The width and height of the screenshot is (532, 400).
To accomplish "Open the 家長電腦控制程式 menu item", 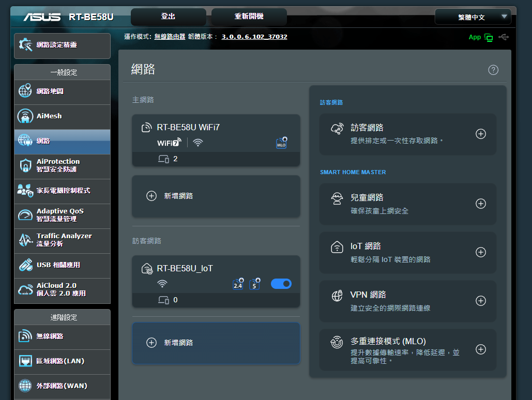I will coord(63,191).
